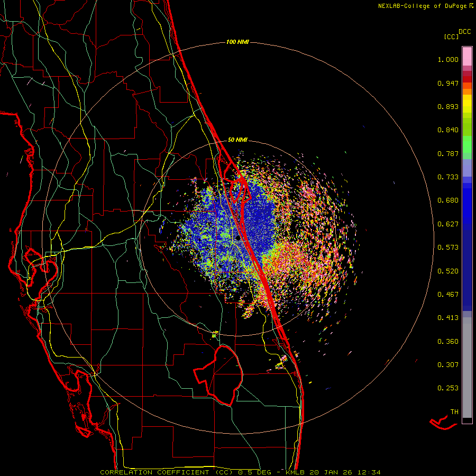Click the 0.520 legend value

pos(448,271)
